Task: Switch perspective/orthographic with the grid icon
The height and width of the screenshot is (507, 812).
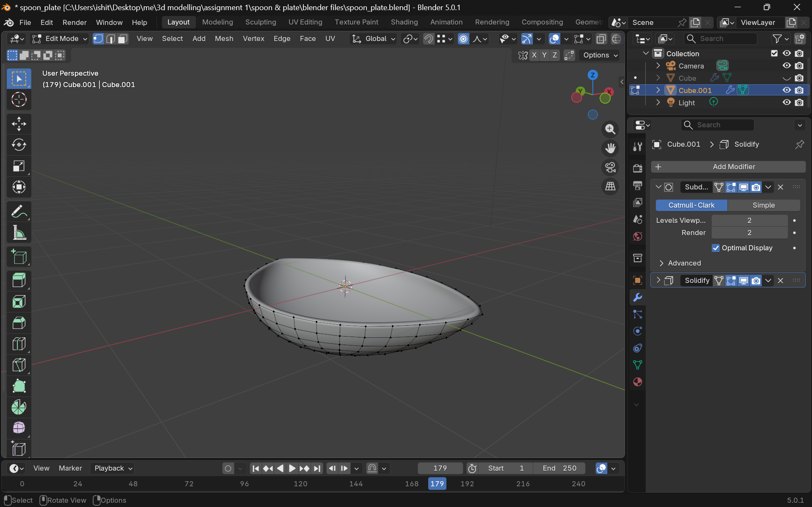Action: 610,186
